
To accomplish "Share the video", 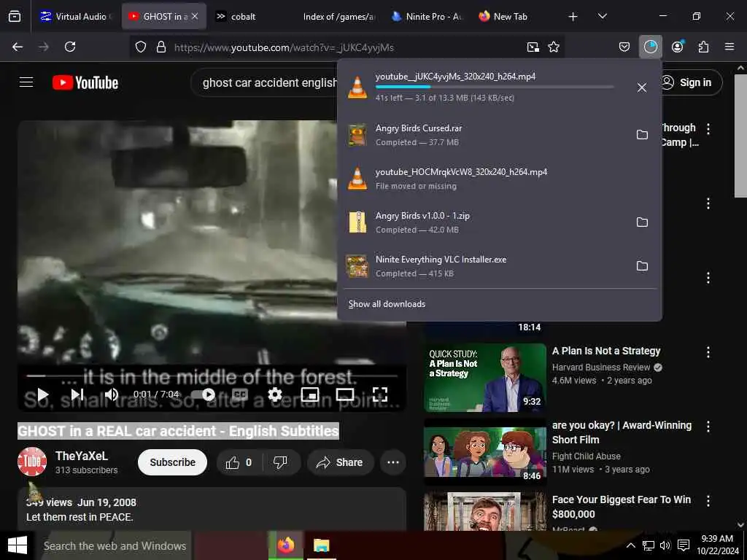I will point(340,462).
